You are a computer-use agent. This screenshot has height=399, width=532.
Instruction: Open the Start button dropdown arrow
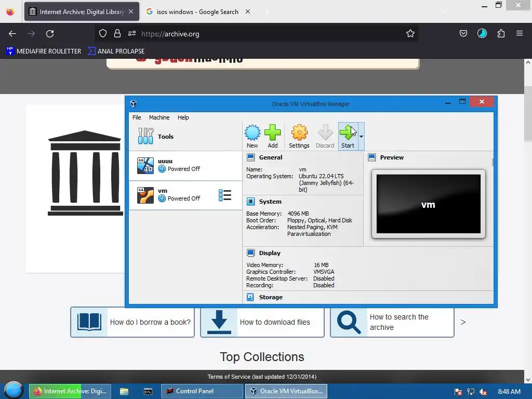(x=362, y=137)
